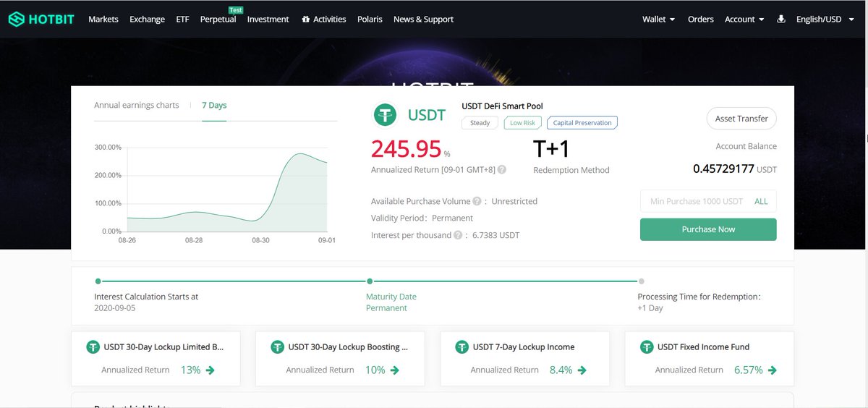This screenshot has height=408, width=868.
Task: Click the Steady tag
Action: click(480, 123)
